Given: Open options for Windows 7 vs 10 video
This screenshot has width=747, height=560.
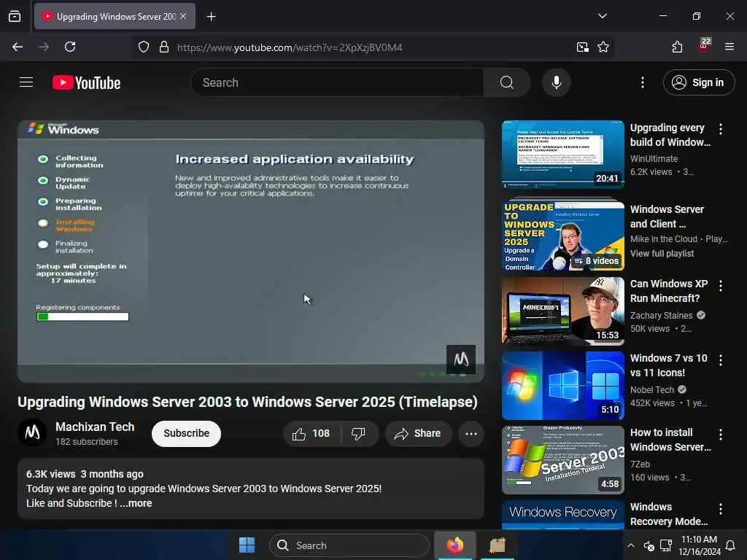Looking at the screenshot, I should point(720,360).
